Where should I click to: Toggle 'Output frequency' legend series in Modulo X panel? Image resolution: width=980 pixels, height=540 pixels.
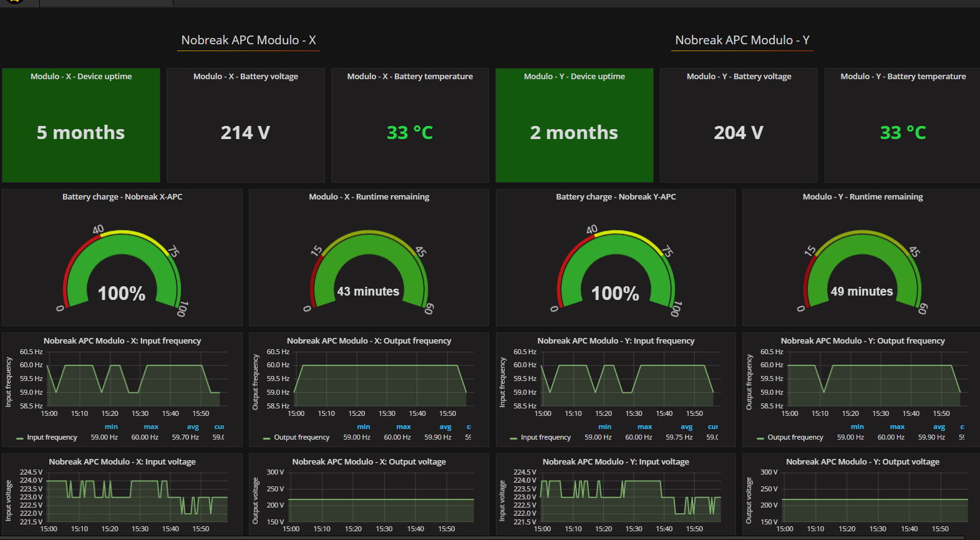[x=302, y=437]
